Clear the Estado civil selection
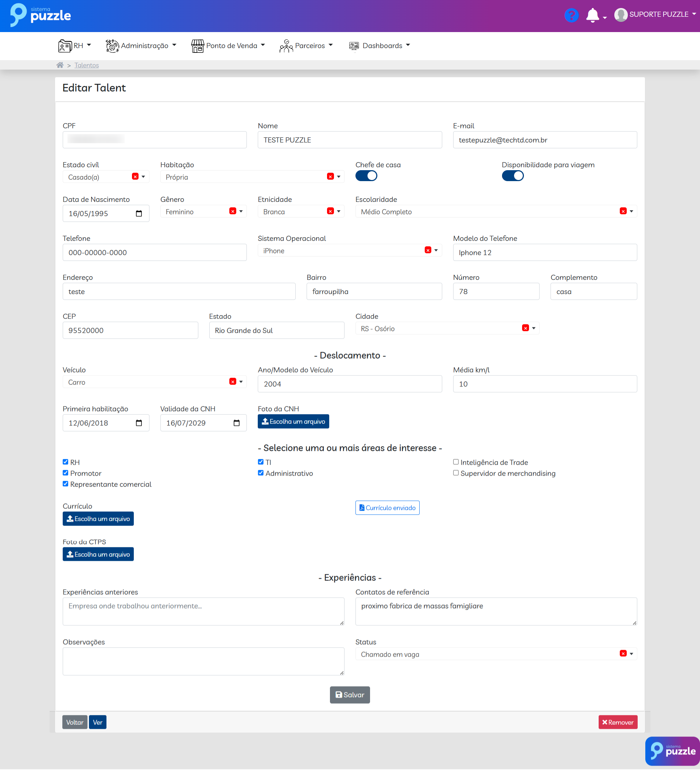The height and width of the screenshot is (770, 700). click(x=135, y=176)
